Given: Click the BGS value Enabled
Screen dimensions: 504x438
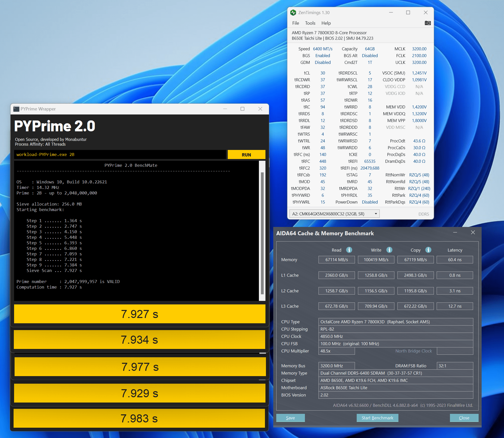Looking at the screenshot, I should point(323,56).
